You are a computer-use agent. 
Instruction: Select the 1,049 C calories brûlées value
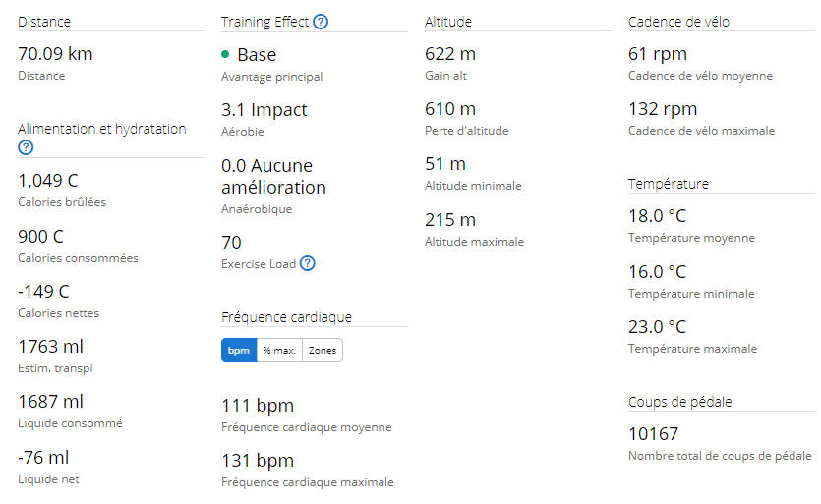coord(48,181)
